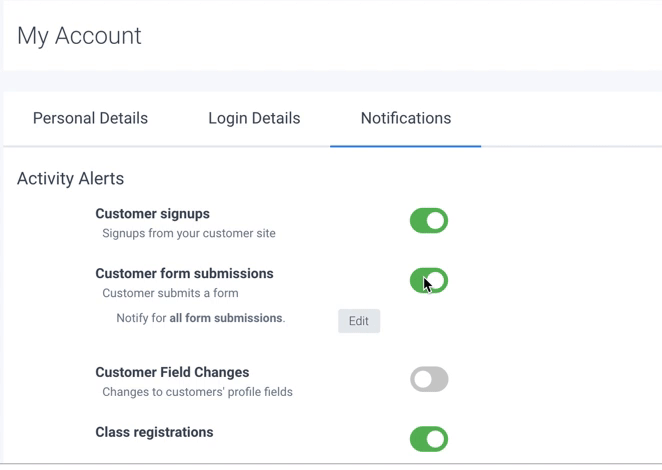Click the Edit button for form notifications

pos(359,321)
